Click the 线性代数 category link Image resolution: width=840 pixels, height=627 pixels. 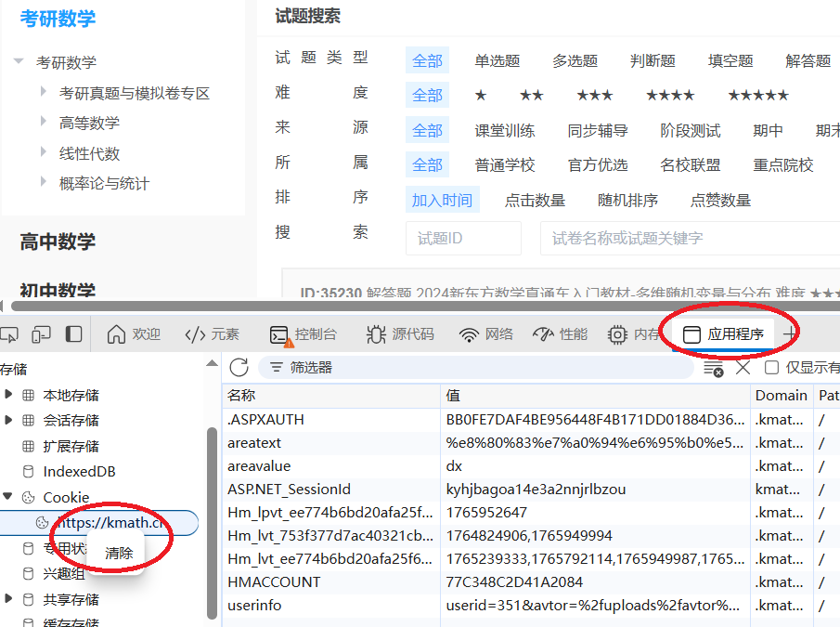click(x=90, y=153)
